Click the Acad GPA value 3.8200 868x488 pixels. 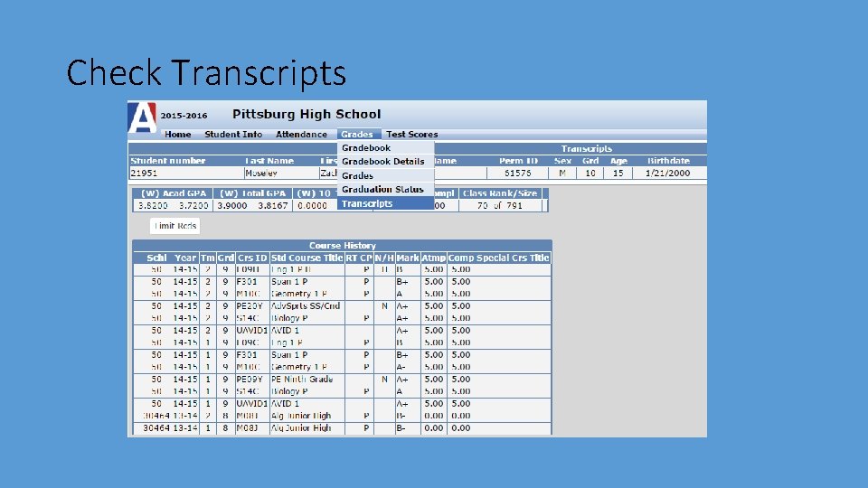pos(153,205)
